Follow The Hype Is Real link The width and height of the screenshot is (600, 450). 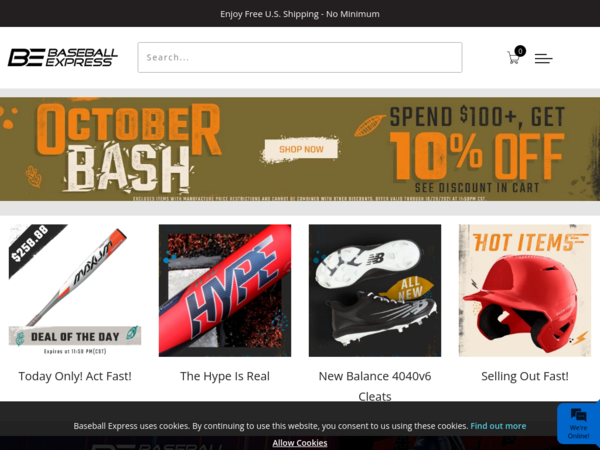[x=225, y=376]
